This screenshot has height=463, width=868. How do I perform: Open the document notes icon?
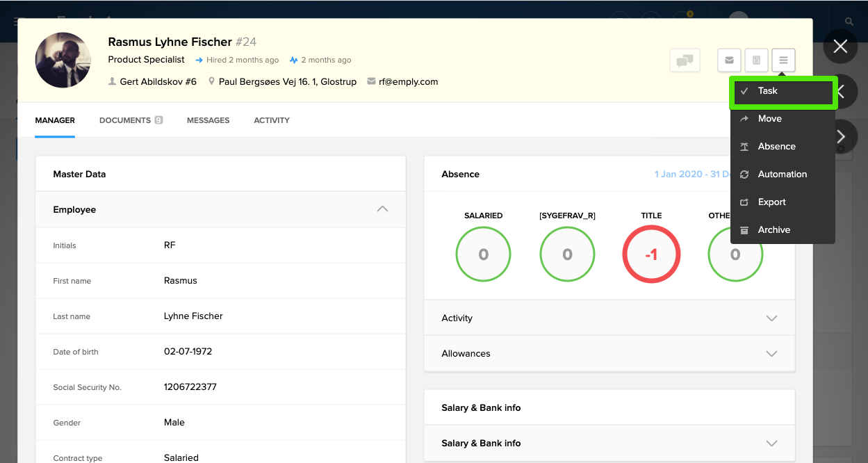[756, 60]
